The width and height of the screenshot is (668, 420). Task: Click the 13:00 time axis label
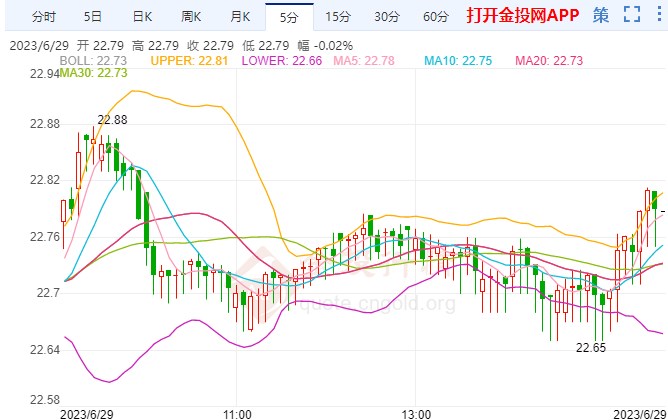tap(416, 414)
